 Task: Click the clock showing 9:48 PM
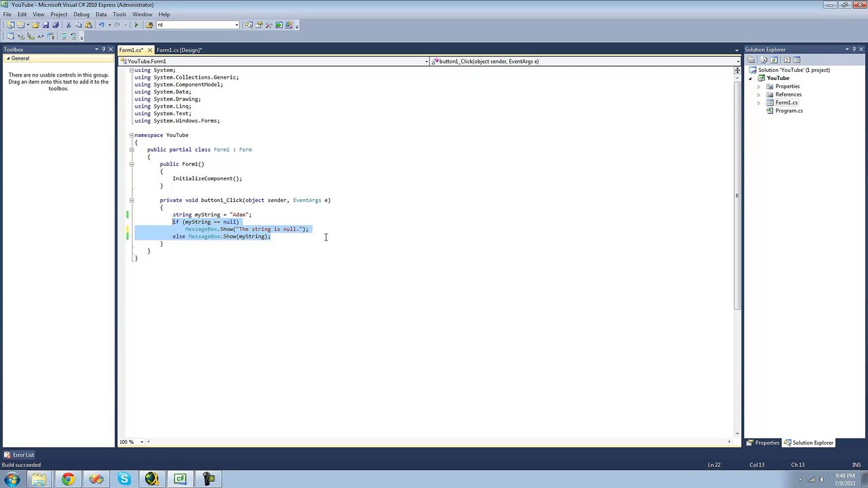(x=844, y=476)
